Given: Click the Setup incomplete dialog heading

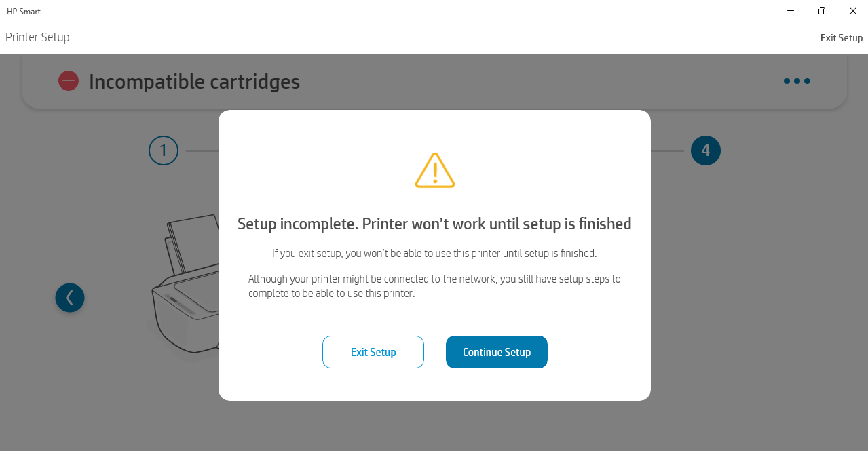Looking at the screenshot, I should click(x=434, y=224).
